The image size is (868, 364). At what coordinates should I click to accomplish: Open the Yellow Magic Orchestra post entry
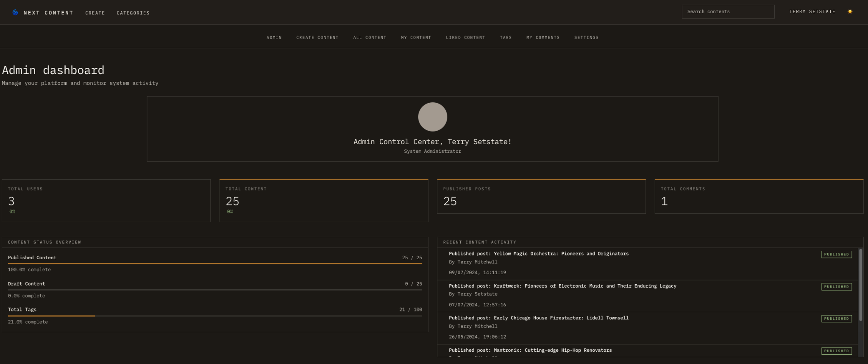647,263
